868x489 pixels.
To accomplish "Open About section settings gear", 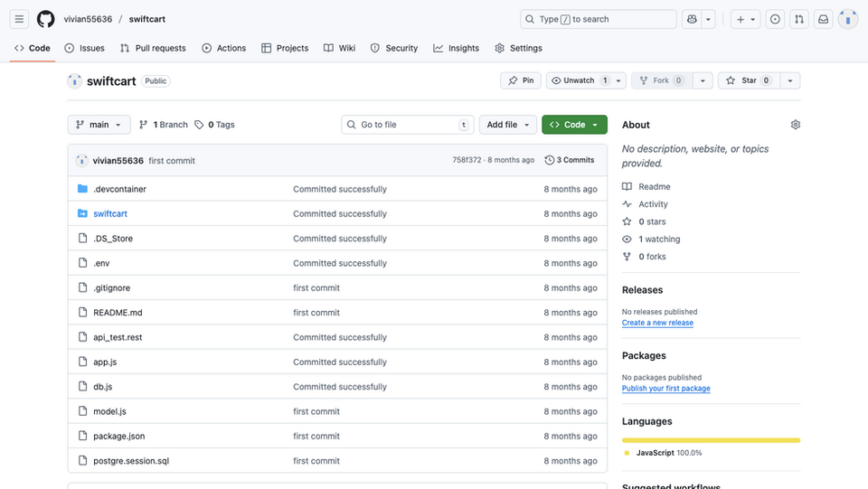I will click(x=796, y=125).
